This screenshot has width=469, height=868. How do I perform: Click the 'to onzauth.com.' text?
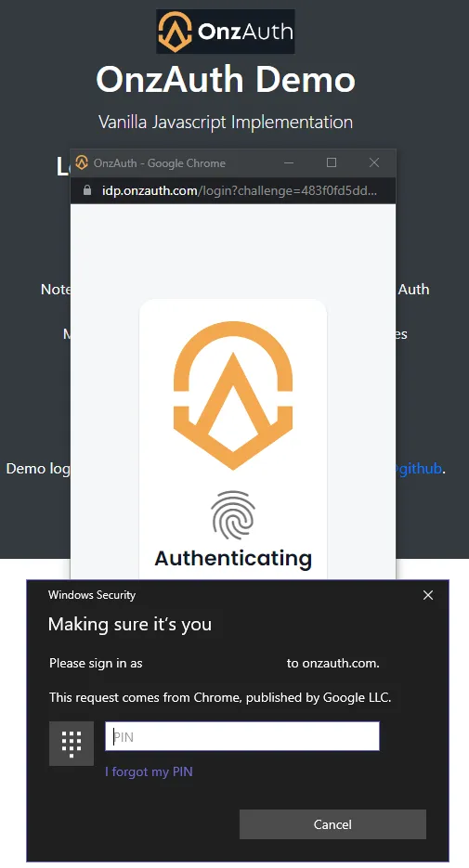click(332, 663)
